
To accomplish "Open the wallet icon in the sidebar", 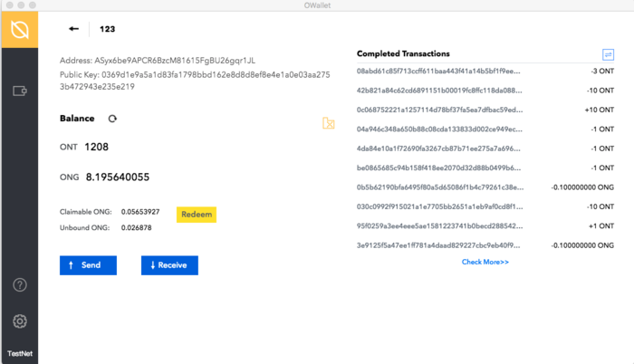I will click(20, 91).
